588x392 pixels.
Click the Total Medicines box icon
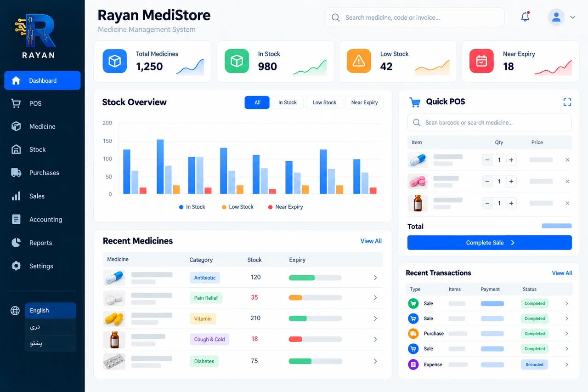pos(114,61)
